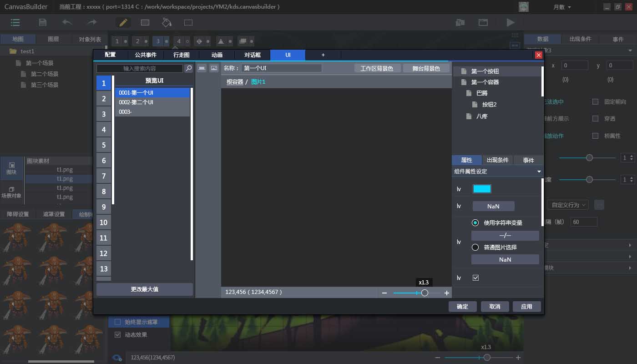Click the floppy disk save icon
Screen dimensions: 637x364
pos(42,22)
